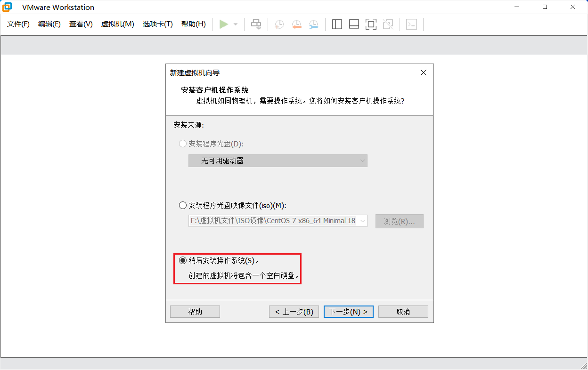The width and height of the screenshot is (588, 370).
Task: Click the green Power On play icon
Action: point(224,24)
